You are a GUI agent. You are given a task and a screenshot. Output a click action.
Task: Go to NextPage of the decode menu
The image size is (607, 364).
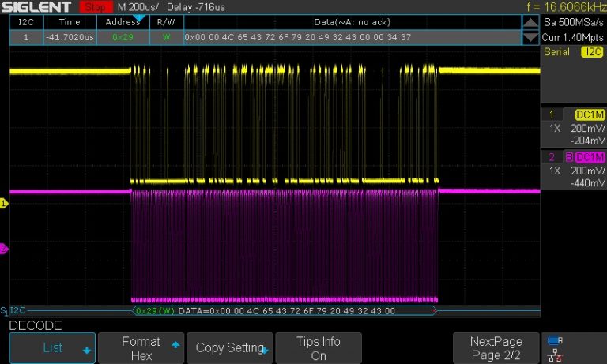click(496, 347)
